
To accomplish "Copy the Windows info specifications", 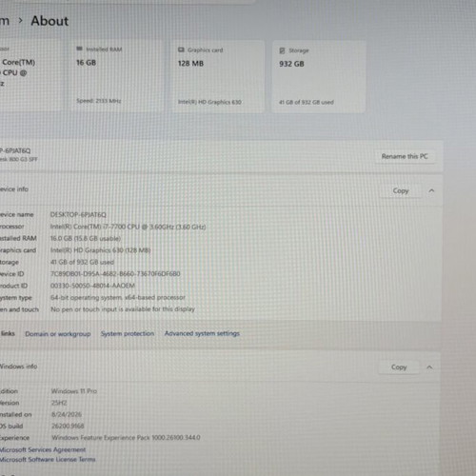I will pyautogui.click(x=399, y=367).
